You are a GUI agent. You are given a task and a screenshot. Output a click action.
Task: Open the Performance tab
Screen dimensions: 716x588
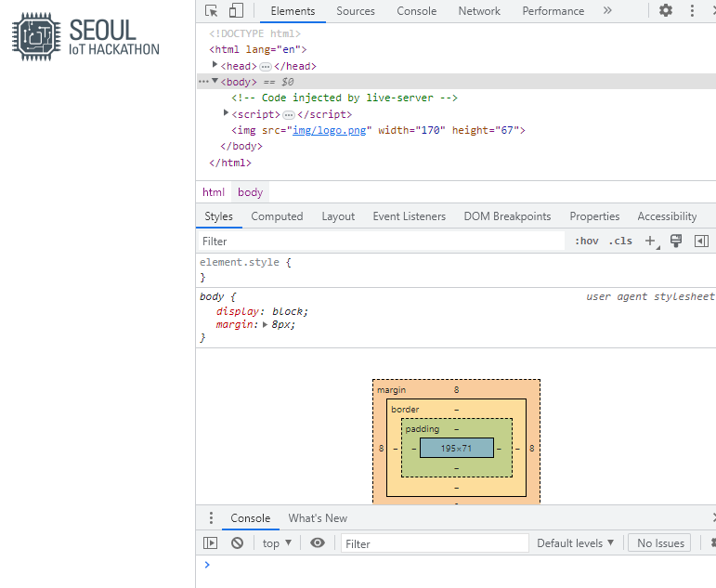553,11
